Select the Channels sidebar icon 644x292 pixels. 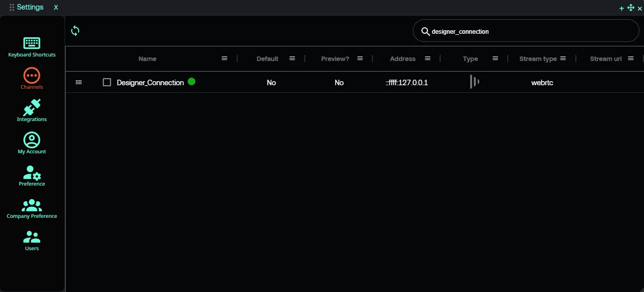(x=32, y=76)
